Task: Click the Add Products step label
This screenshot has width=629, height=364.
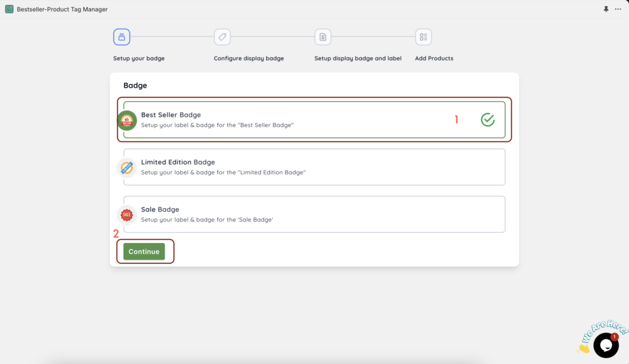Action: click(434, 58)
